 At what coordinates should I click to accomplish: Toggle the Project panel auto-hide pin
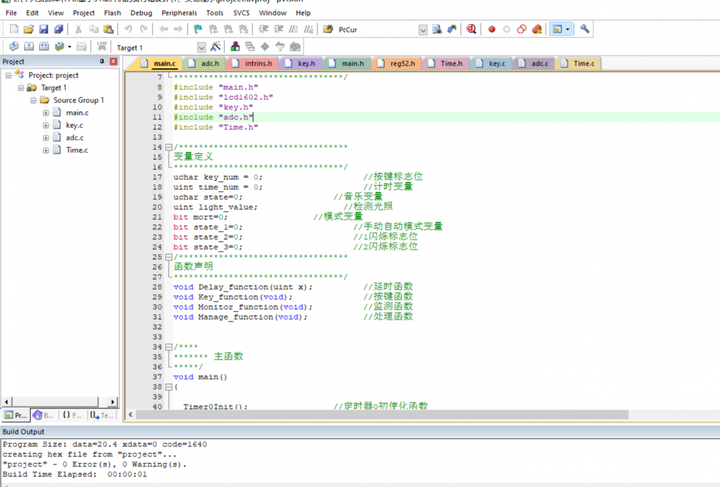click(102, 61)
